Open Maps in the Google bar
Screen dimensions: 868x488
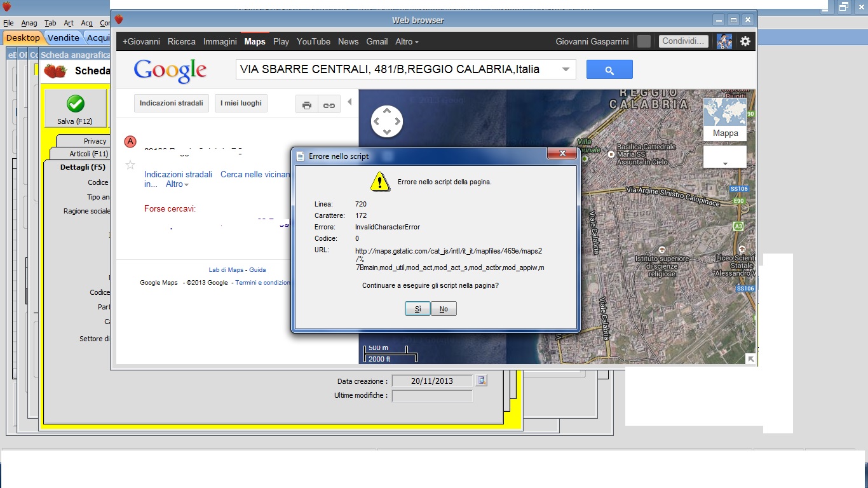[x=255, y=41]
